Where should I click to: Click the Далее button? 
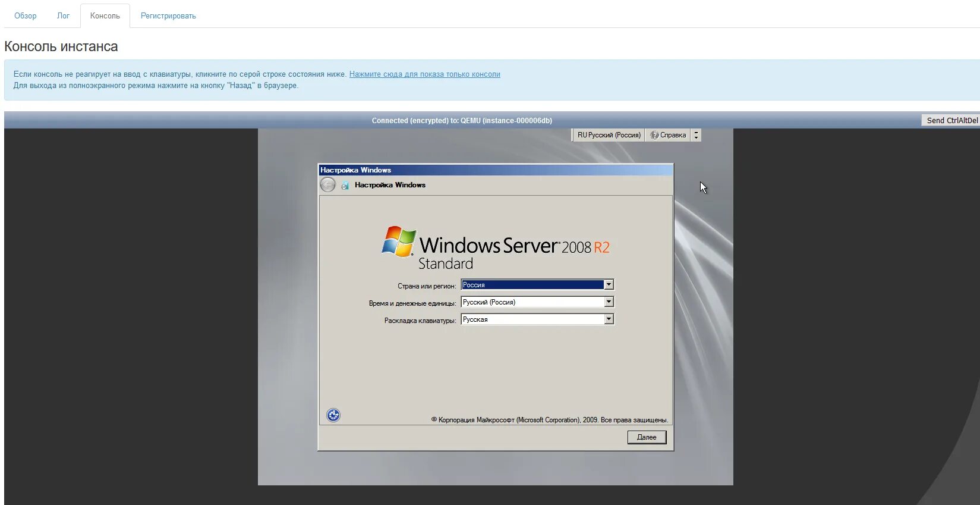(647, 437)
